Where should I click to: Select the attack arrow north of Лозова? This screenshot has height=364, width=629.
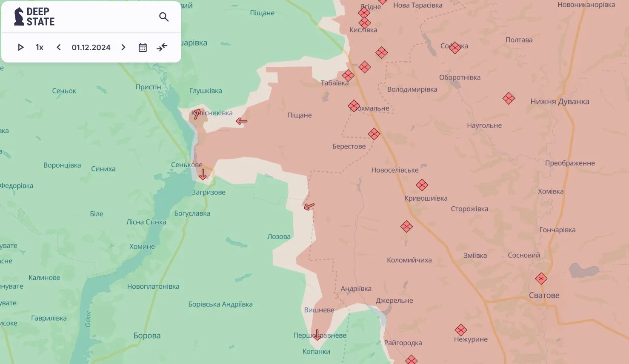(309, 207)
